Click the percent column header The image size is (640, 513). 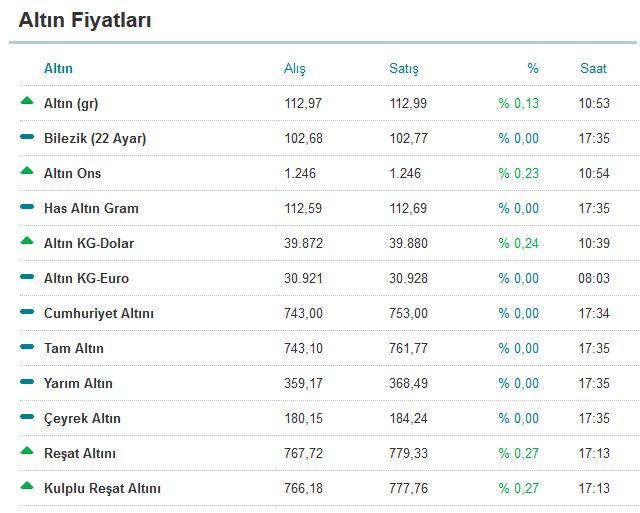click(x=533, y=68)
